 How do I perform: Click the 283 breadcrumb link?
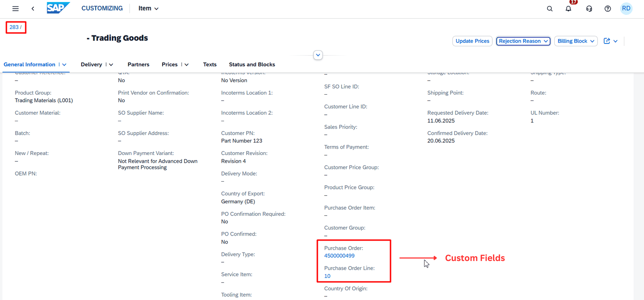14,27
